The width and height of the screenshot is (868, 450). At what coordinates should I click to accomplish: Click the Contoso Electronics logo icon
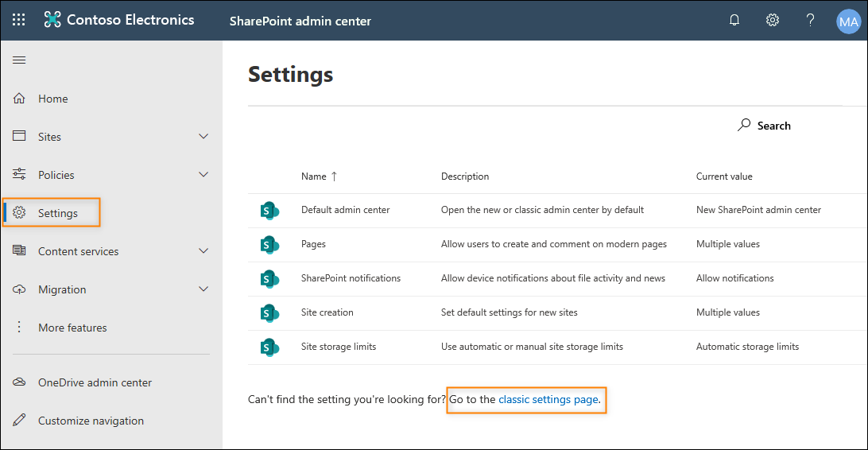tap(52, 20)
